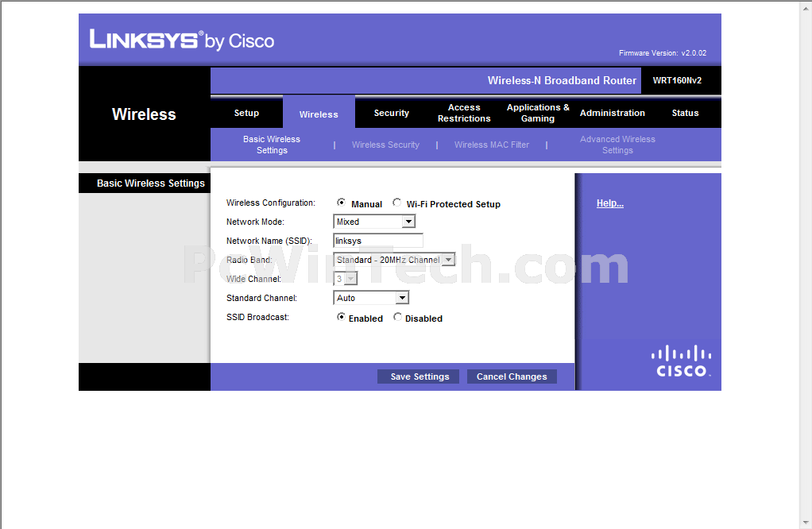
Task: Open the Help link
Action: (610, 203)
